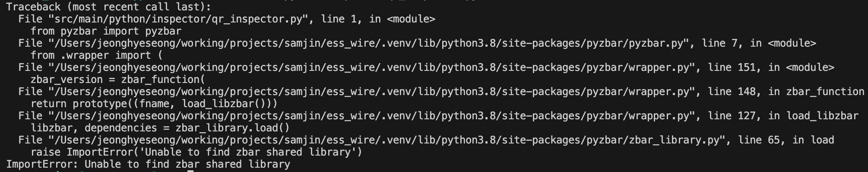Click the 'in zbar_function' text
The image size is (868, 172).
pos(816,92)
